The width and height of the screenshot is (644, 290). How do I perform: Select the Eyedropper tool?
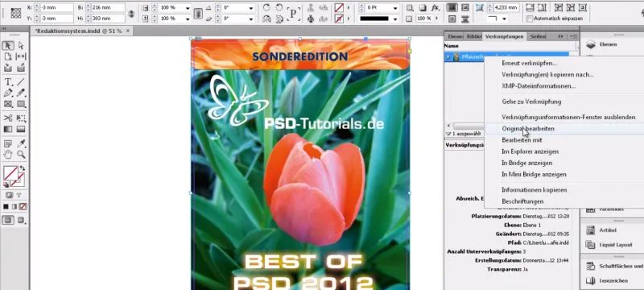21,143
